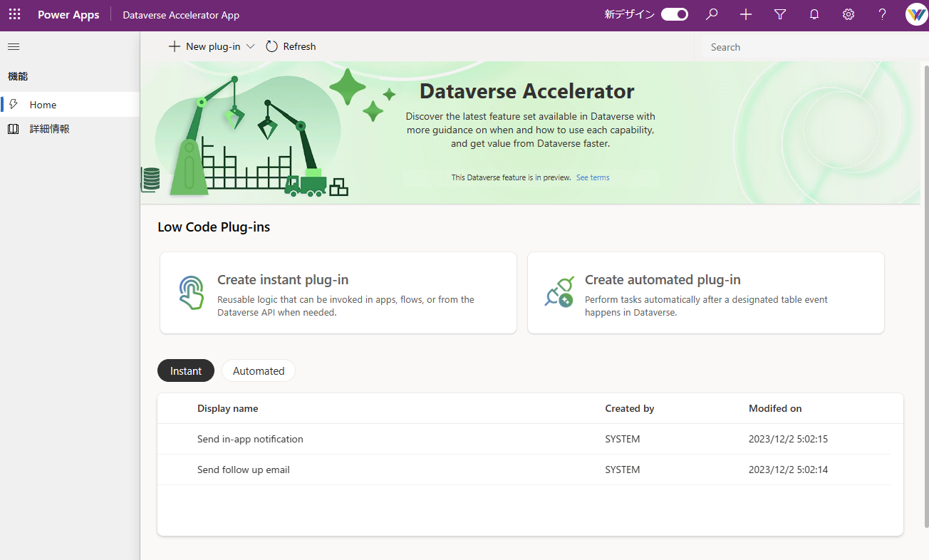Collapse the sidebar with the hamburger icon
The image size is (929, 560).
pyautogui.click(x=13, y=46)
